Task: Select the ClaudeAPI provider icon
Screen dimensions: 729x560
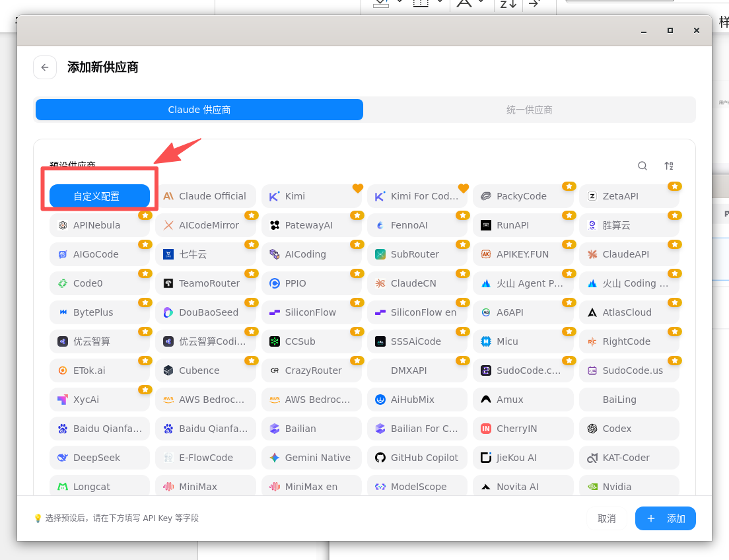Action: 592,254
